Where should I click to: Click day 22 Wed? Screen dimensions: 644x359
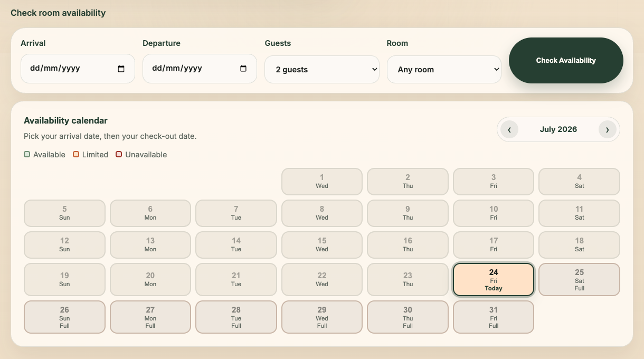(x=322, y=280)
